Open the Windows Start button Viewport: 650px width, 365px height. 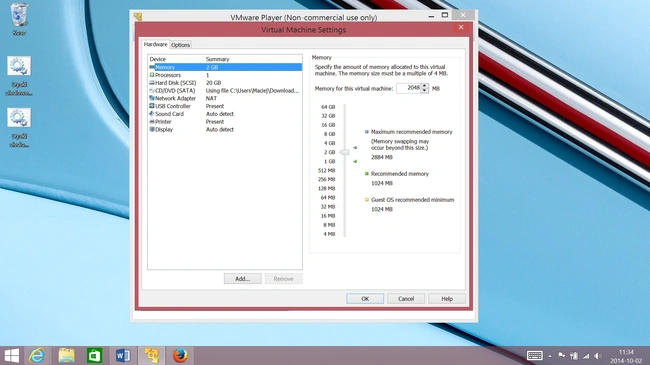pyautogui.click(x=12, y=356)
